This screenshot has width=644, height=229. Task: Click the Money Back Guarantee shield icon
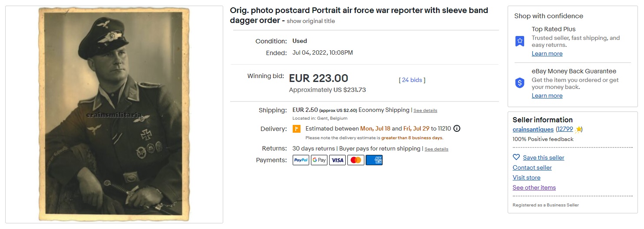click(x=520, y=83)
